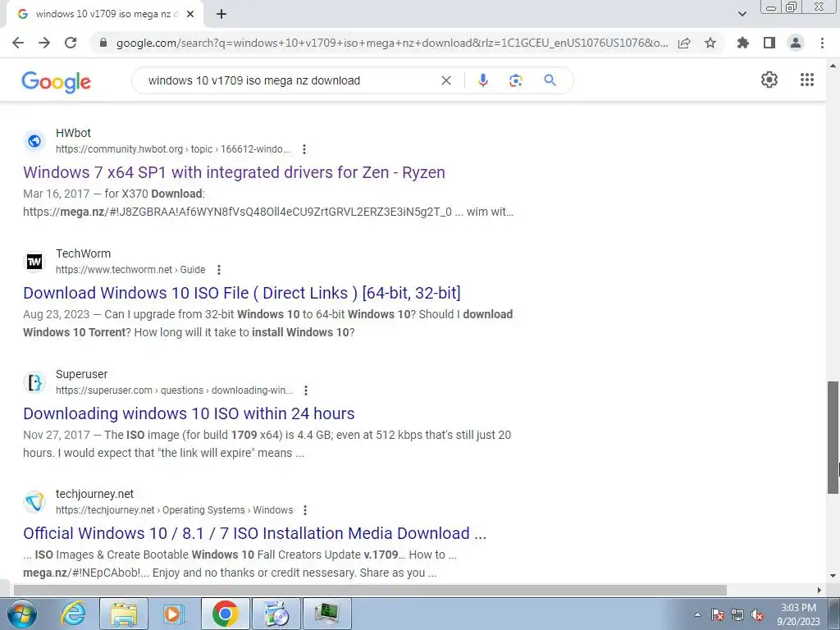840x630 pixels.
Task: Click the Chrome address bar URL
Action: [392, 43]
